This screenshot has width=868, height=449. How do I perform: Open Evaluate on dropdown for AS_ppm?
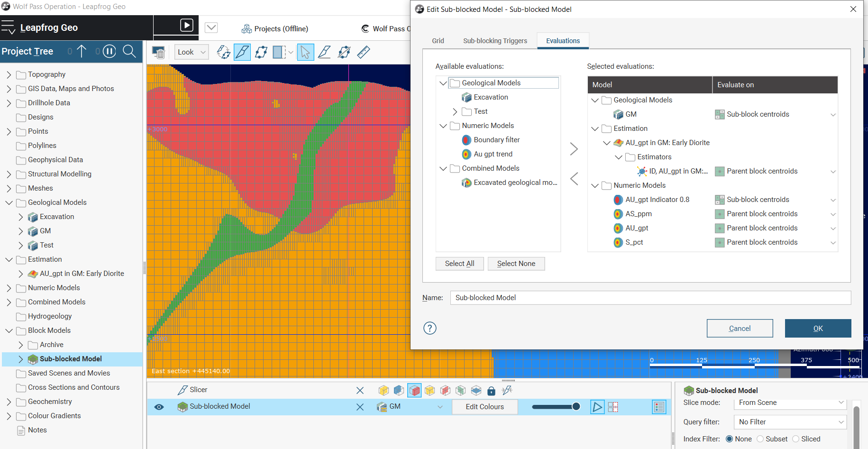click(833, 214)
